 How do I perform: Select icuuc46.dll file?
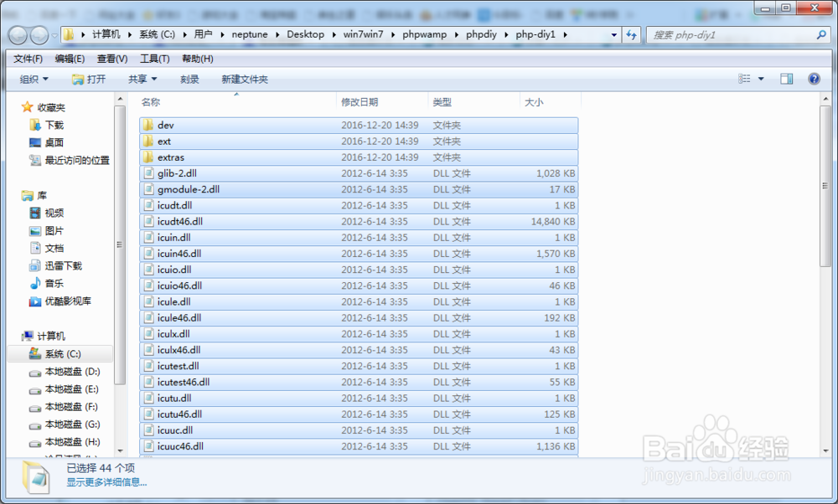pos(359,446)
